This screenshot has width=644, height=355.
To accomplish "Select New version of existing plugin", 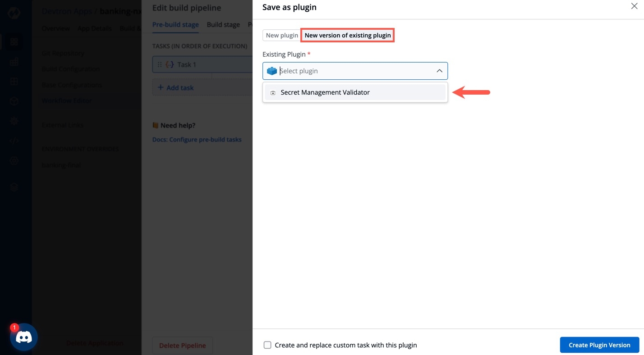I will click(348, 35).
